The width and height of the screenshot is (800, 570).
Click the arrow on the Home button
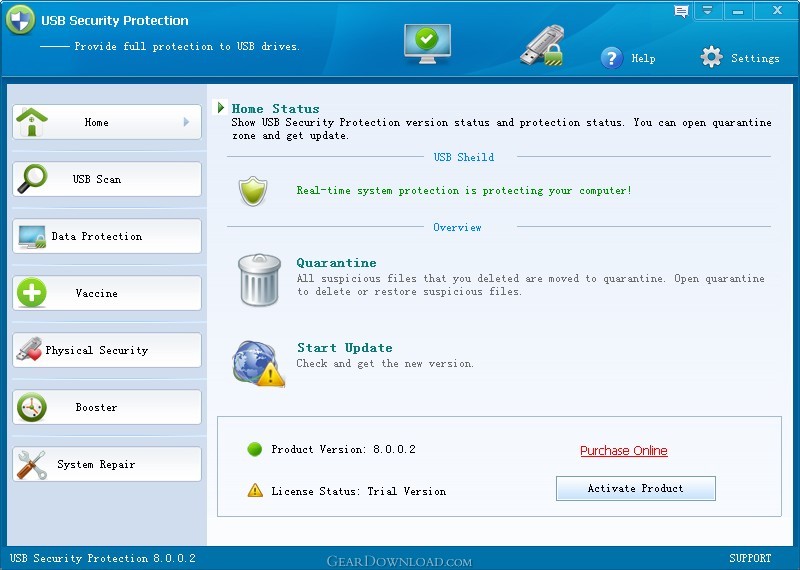coord(186,122)
